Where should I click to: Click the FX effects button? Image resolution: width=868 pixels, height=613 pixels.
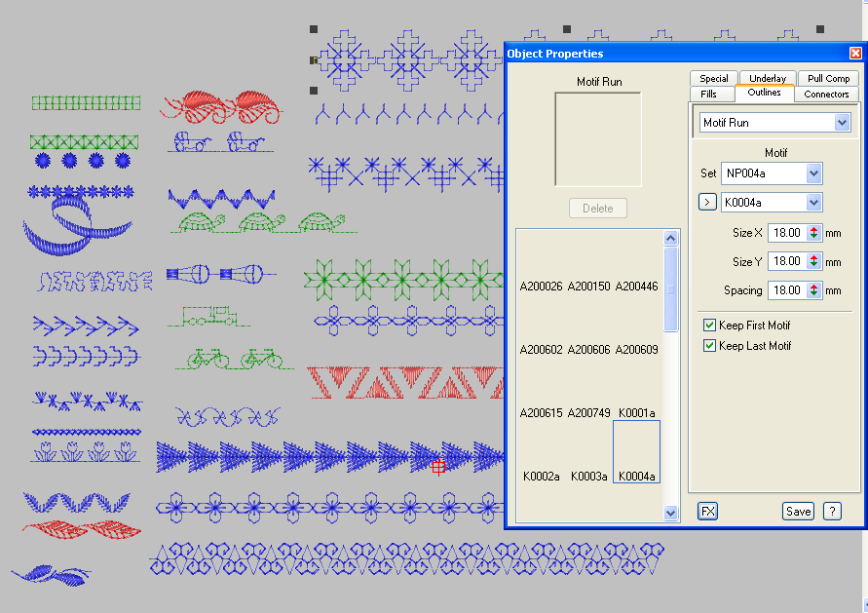coord(708,511)
